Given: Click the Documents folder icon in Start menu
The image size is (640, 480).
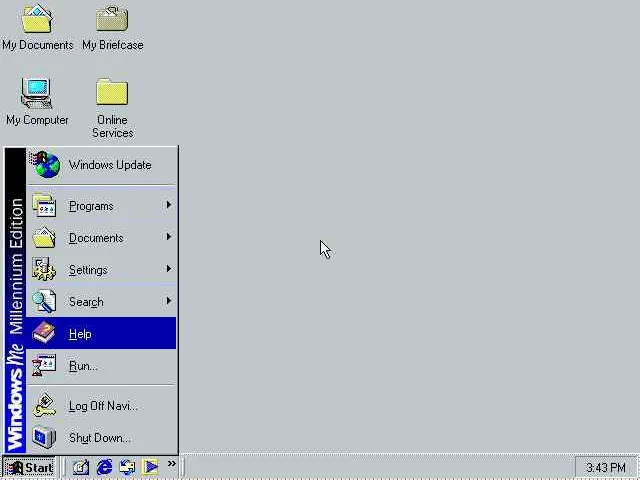Looking at the screenshot, I should coord(44,238).
